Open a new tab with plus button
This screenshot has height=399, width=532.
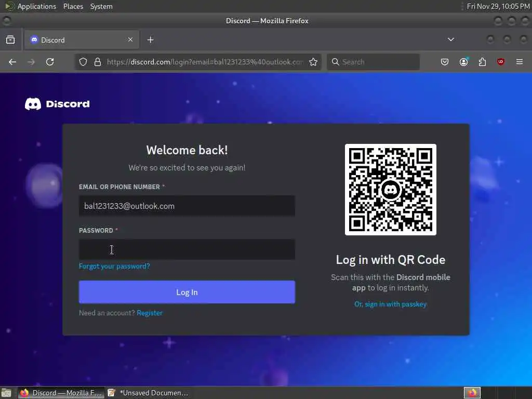point(150,39)
